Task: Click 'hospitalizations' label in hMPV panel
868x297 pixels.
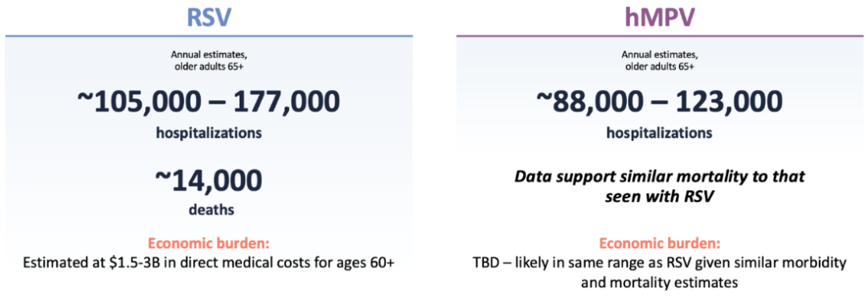Action: 659,133
